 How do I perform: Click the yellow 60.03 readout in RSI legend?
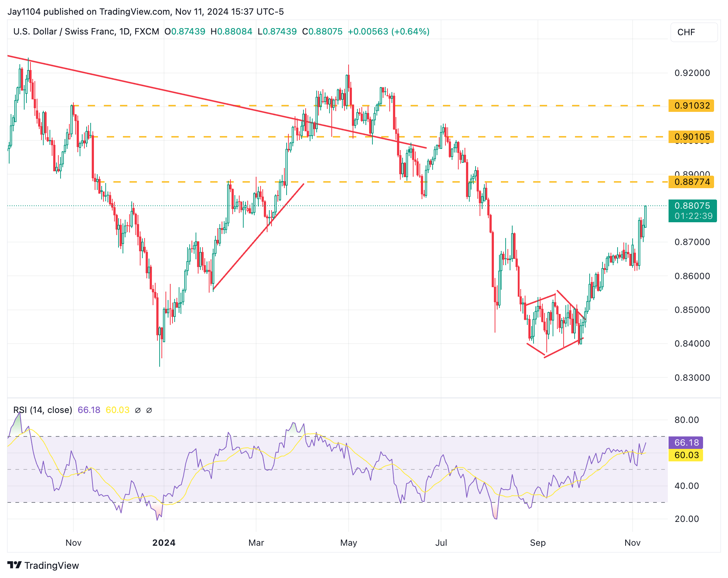[117, 410]
